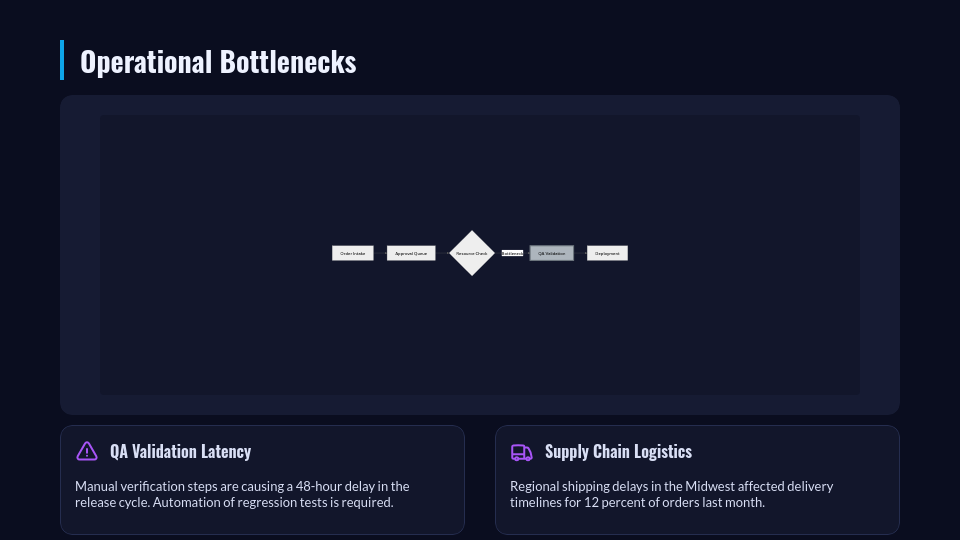Click the Midwest shipping delays description text
Screen dimensions: 960x540
(x=671, y=494)
